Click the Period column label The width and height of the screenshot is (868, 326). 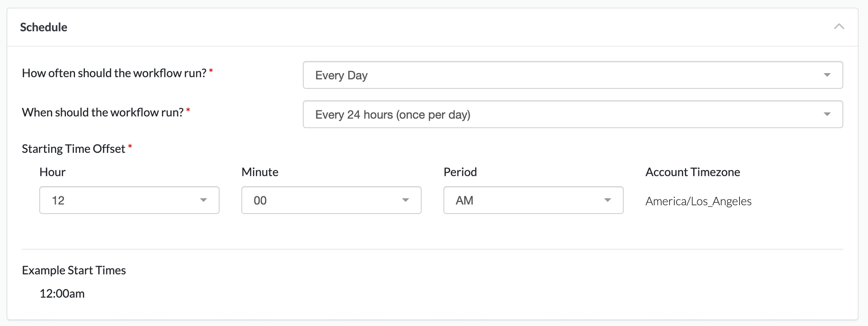point(460,172)
